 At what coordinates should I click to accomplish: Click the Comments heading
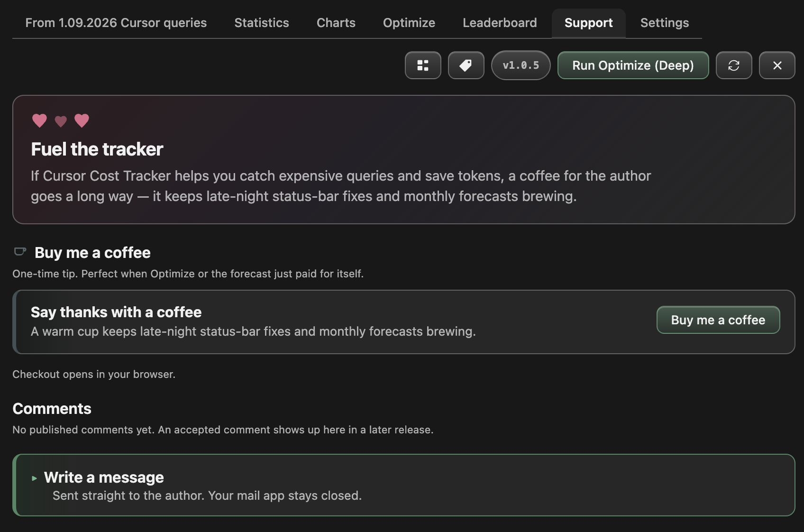point(52,409)
